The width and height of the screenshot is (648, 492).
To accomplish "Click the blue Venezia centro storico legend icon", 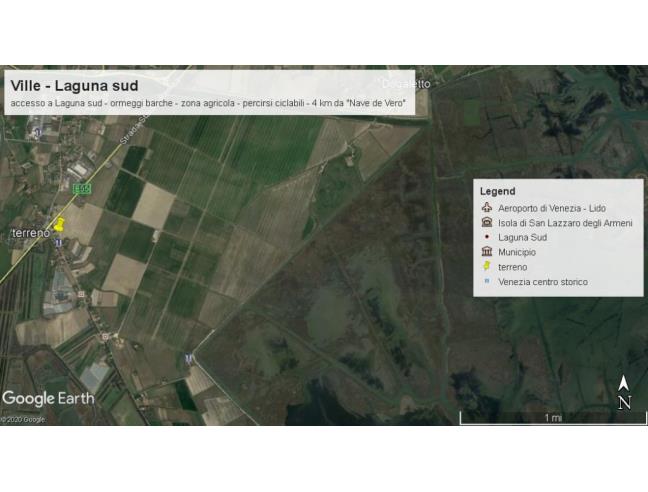I will (x=486, y=283).
